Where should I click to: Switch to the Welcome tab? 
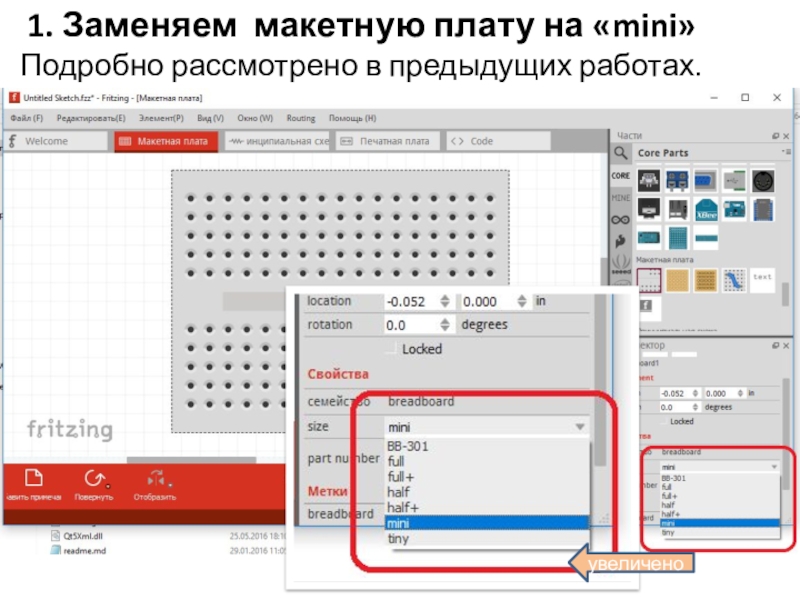click(x=55, y=141)
